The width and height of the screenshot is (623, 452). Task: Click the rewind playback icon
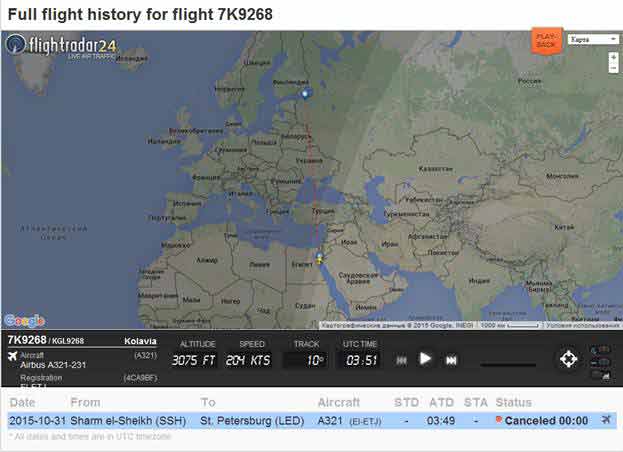(401, 359)
